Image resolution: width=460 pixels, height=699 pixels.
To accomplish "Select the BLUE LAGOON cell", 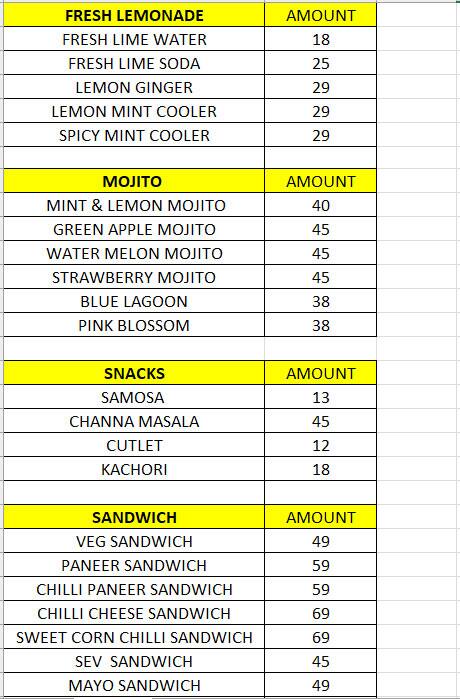I will tap(134, 301).
